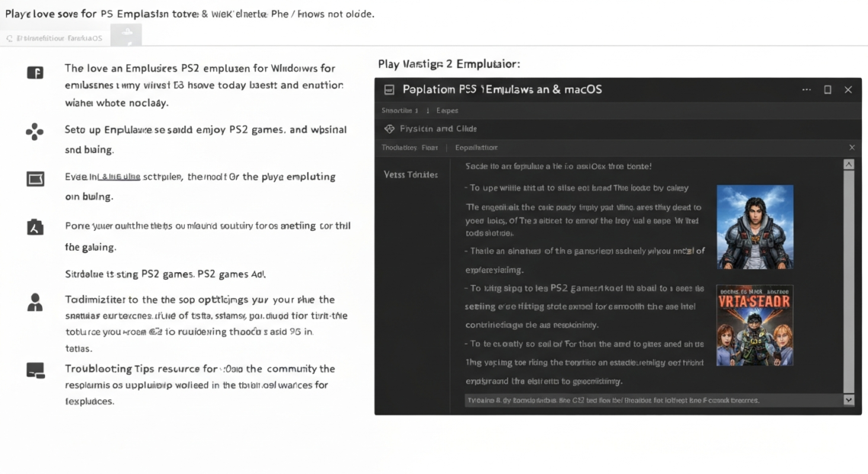Click the diamond icon beside Fiysicin and Clide
The image size is (868, 474).
click(x=389, y=129)
